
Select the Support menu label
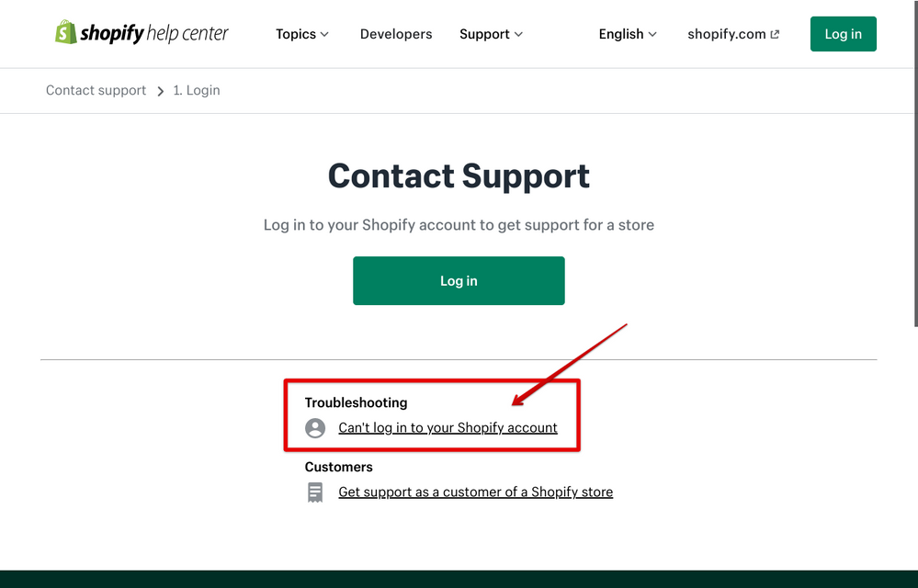pyautogui.click(x=484, y=34)
